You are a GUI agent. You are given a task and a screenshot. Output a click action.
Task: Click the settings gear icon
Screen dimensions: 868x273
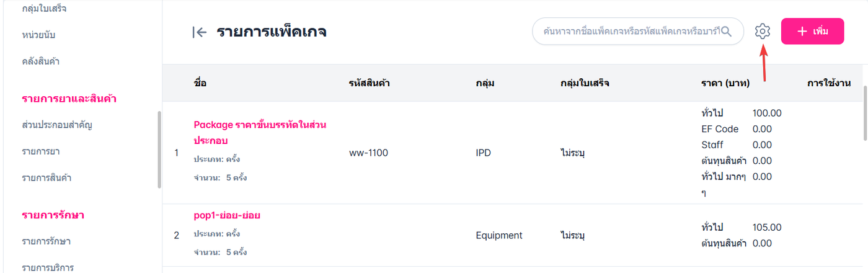point(763,31)
